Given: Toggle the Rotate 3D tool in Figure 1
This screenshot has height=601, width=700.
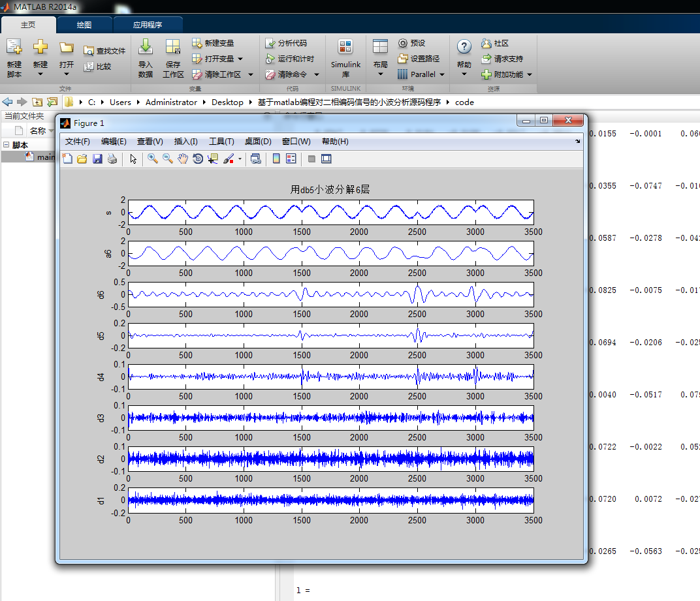Looking at the screenshot, I should [x=198, y=159].
